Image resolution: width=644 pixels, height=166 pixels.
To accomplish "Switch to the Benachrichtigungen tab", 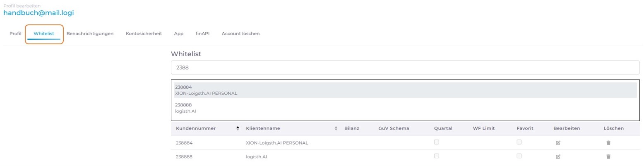I will point(90,34).
